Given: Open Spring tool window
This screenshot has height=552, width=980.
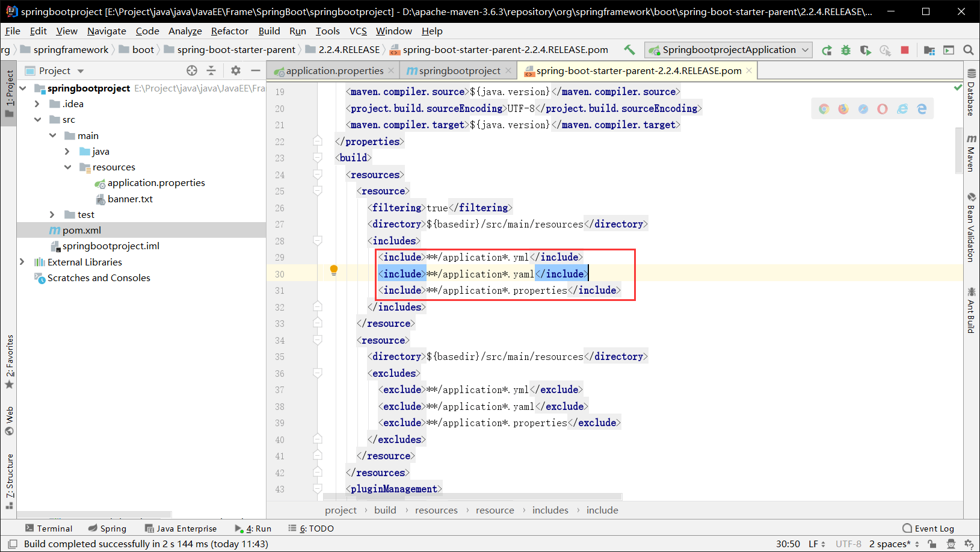Looking at the screenshot, I should coord(107,529).
